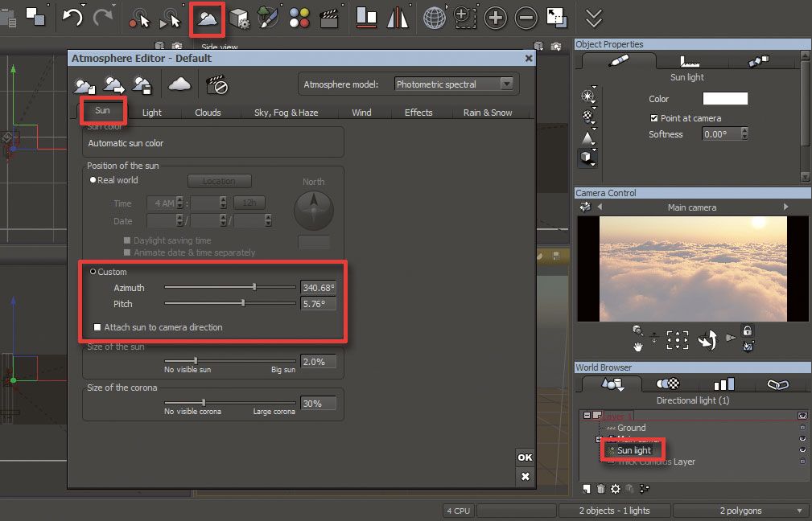The image size is (812, 521).
Task: Click the load atmosphere icon in Atmosphere Editor
Action: click(x=113, y=84)
